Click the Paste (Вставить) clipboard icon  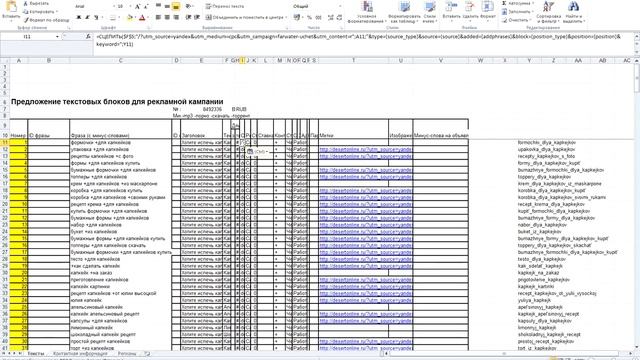(11, 7)
